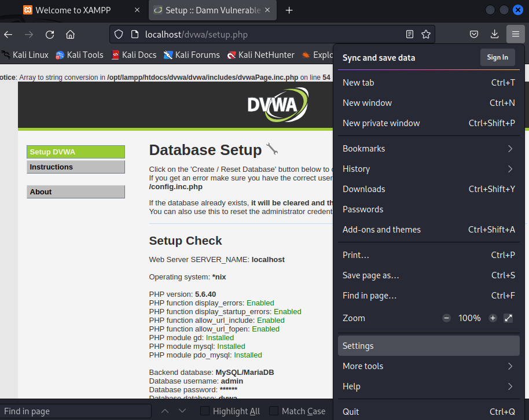Reload the current page
This screenshot has height=420, width=529.
pyautogui.click(x=50, y=34)
